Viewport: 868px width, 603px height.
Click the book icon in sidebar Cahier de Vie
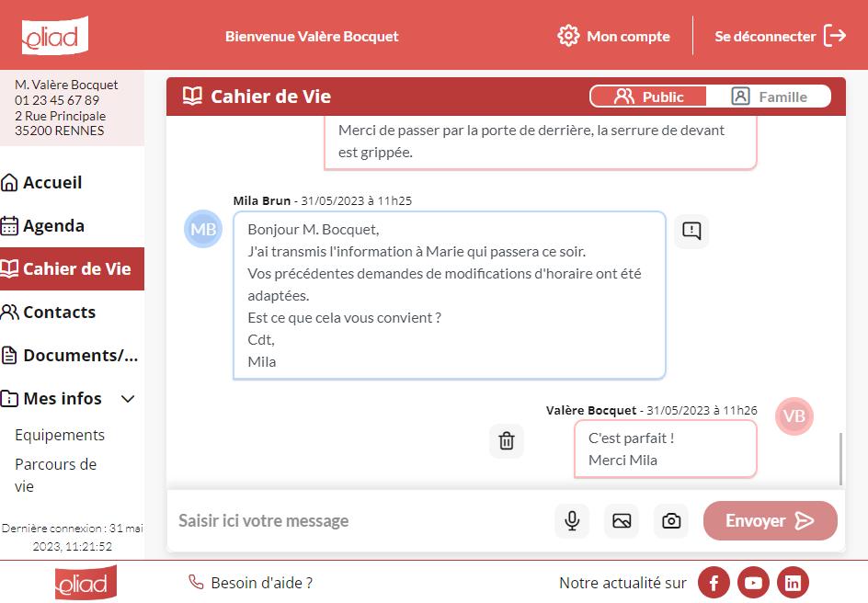pyautogui.click(x=9, y=268)
